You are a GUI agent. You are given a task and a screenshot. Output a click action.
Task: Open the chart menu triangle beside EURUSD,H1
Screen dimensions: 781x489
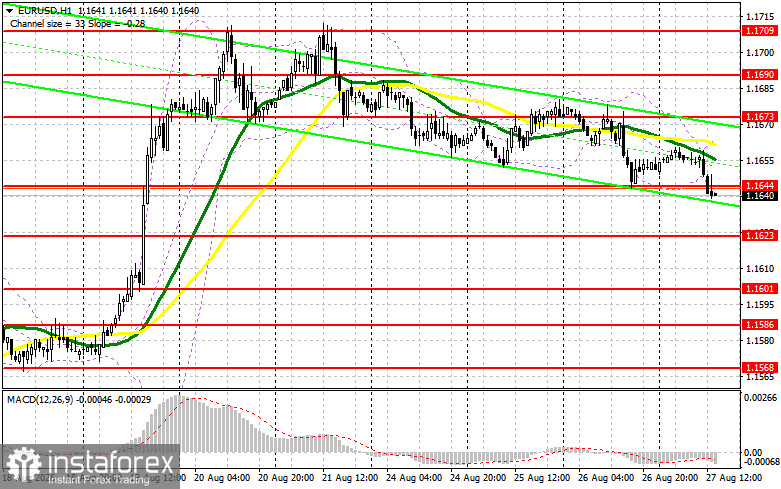(x=9, y=10)
